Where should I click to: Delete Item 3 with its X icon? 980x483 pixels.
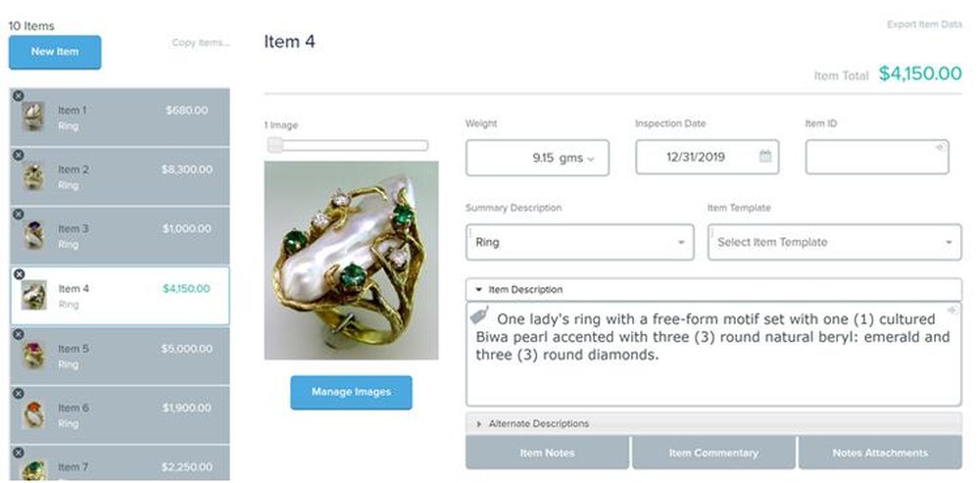click(18, 215)
